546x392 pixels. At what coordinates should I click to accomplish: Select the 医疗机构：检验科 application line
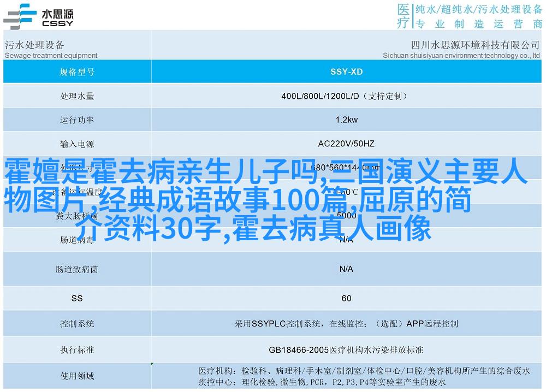tap(364, 371)
